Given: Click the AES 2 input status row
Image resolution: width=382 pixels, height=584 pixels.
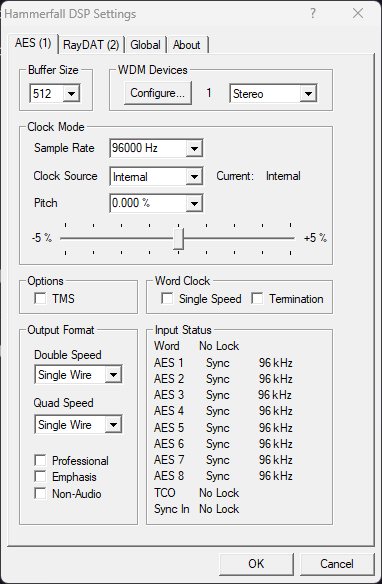Looking at the screenshot, I should click(x=223, y=379).
